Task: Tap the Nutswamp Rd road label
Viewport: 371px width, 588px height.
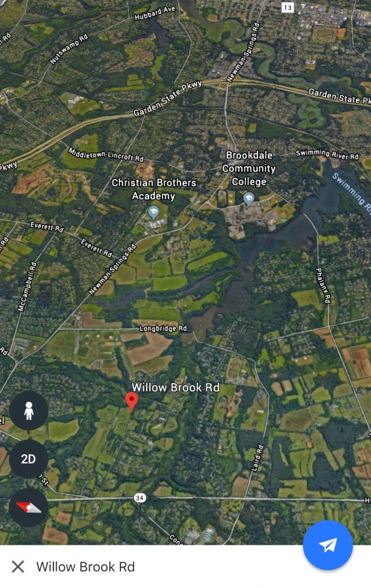Action: click(69, 49)
